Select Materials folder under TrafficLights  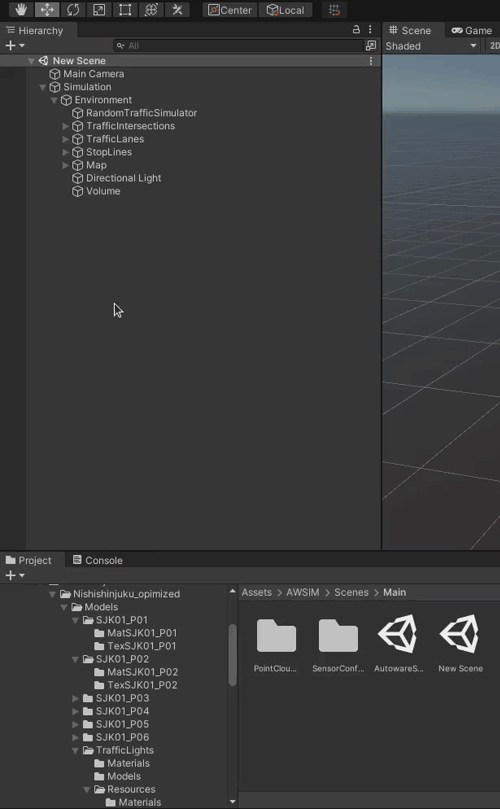click(122, 764)
